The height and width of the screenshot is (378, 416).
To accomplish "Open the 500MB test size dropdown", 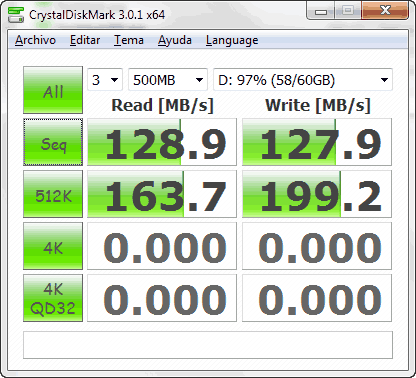I will coord(168,80).
